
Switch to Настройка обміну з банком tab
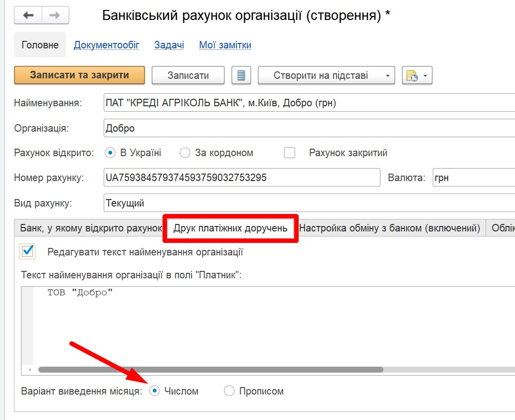[390, 228]
